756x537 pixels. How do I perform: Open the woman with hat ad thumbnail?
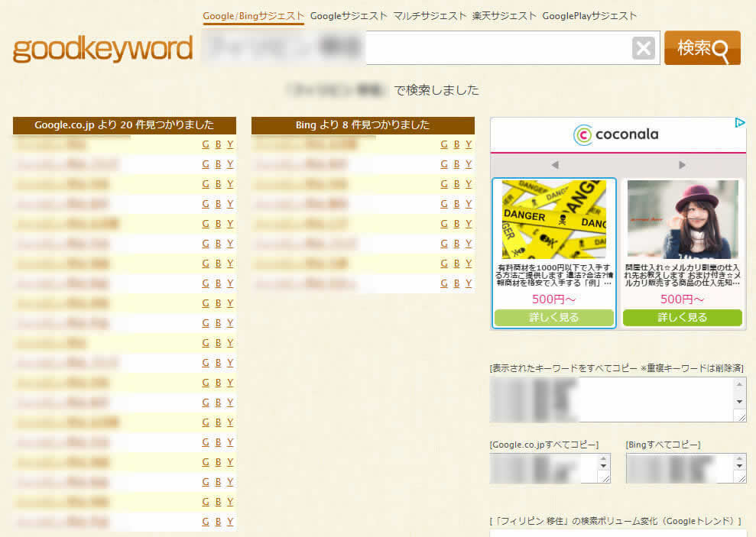682,220
